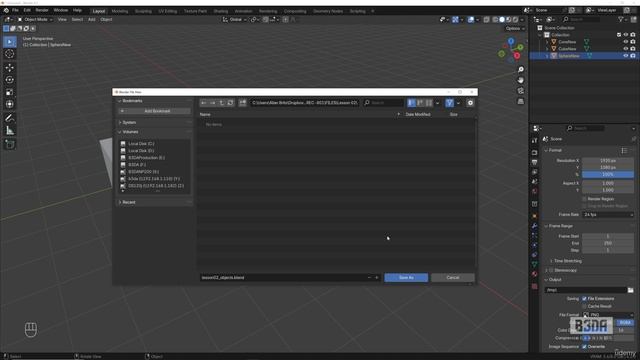The width and height of the screenshot is (640, 360).
Task: Select the Cursor tool in viewport toolbar
Action: (x=9, y=54)
